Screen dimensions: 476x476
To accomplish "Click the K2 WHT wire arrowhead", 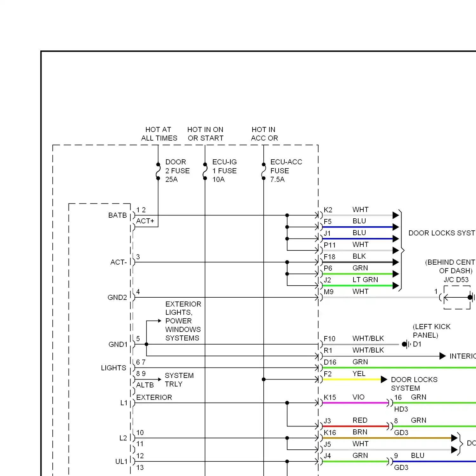I will (x=396, y=215).
